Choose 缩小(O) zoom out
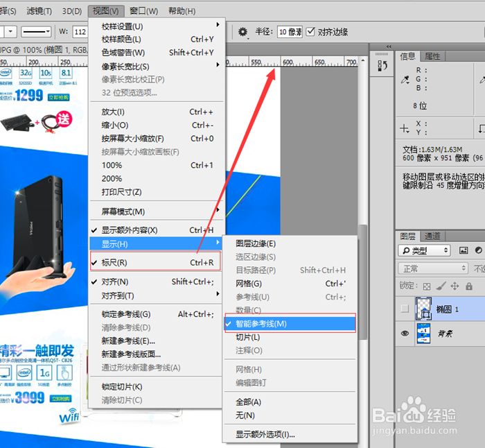Image resolution: width=485 pixels, height=448 pixels. 155,125
